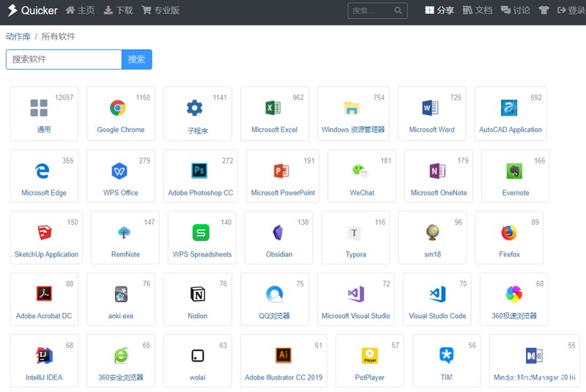Click the PotPlayer text label

coord(370,377)
